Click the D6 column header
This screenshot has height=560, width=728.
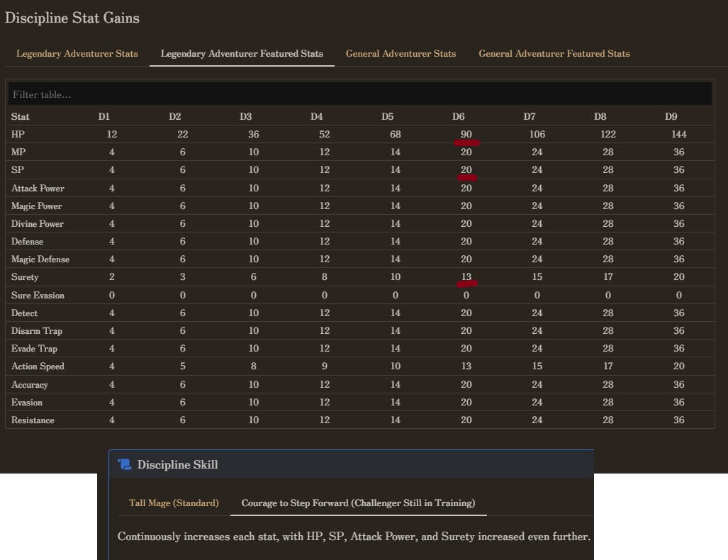click(x=458, y=116)
